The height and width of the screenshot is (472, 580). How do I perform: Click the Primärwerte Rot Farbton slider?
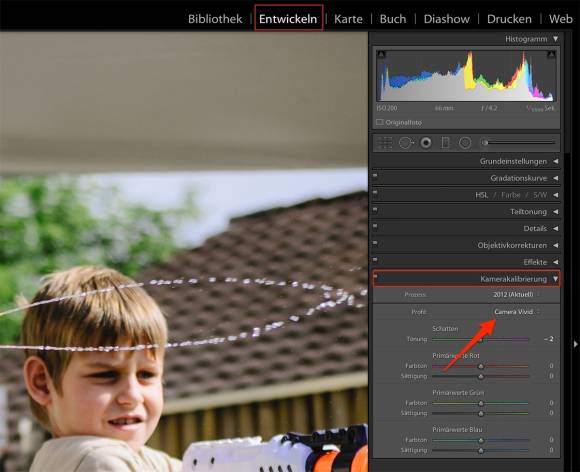coord(480,366)
